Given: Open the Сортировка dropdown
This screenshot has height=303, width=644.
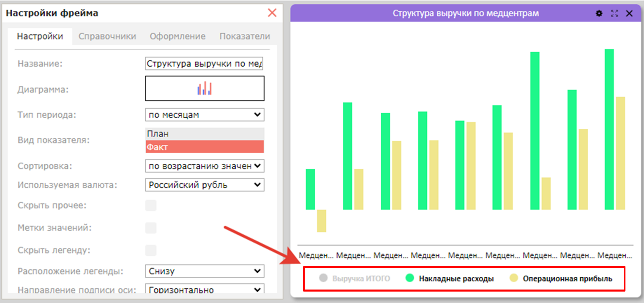Looking at the screenshot, I should click(x=205, y=166).
